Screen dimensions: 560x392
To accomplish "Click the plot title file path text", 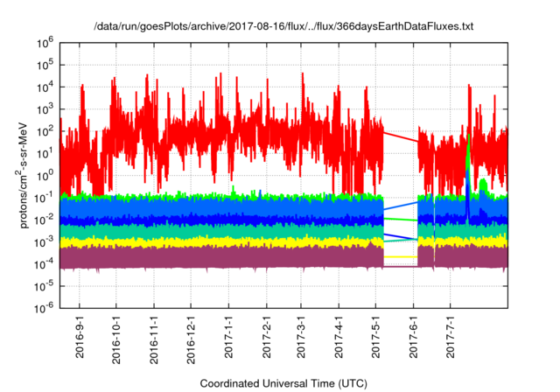I will coord(283,26).
